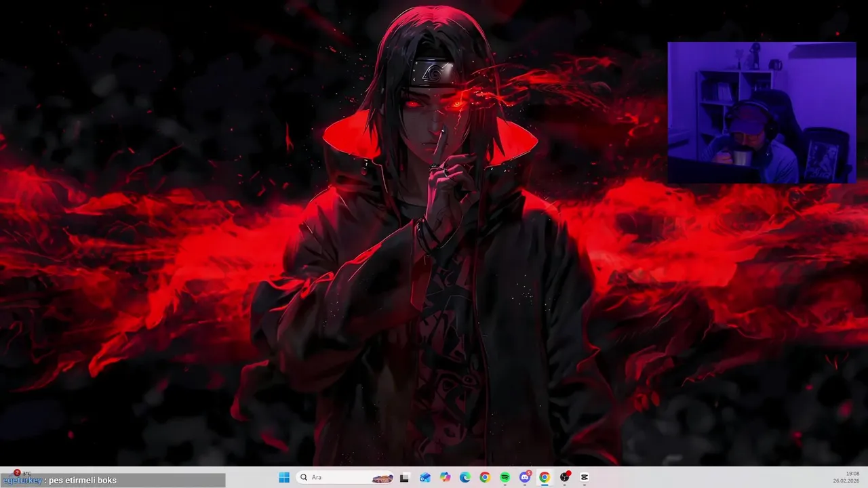Open Task View from the taskbar
The height and width of the screenshot is (488, 868).
(405, 477)
